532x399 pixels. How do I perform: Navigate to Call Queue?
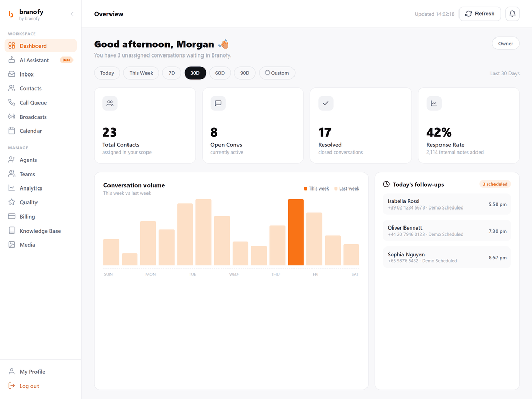coord(41,103)
